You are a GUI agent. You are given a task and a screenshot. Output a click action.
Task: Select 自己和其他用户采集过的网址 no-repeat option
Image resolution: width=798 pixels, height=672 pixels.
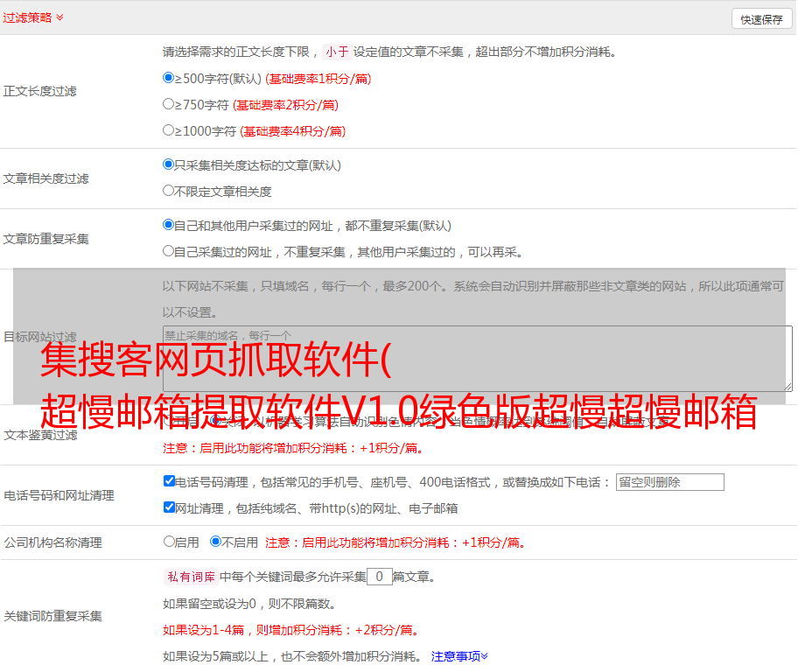(x=169, y=225)
